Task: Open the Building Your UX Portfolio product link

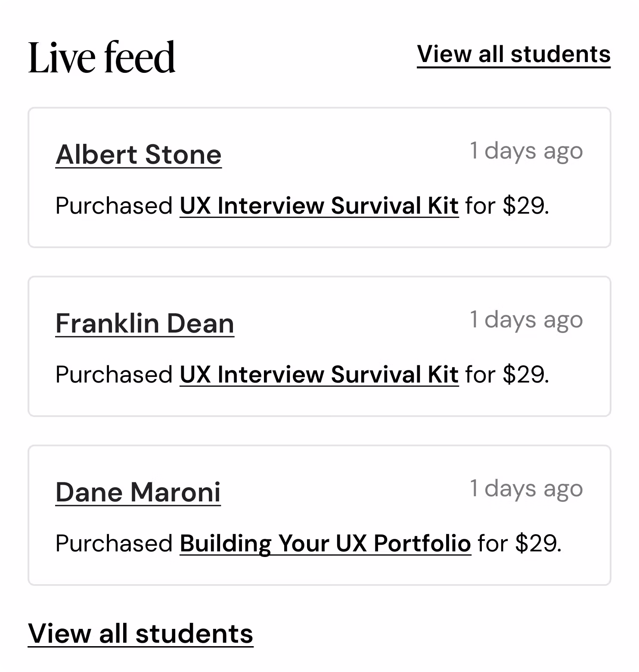Action: tap(325, 543)
